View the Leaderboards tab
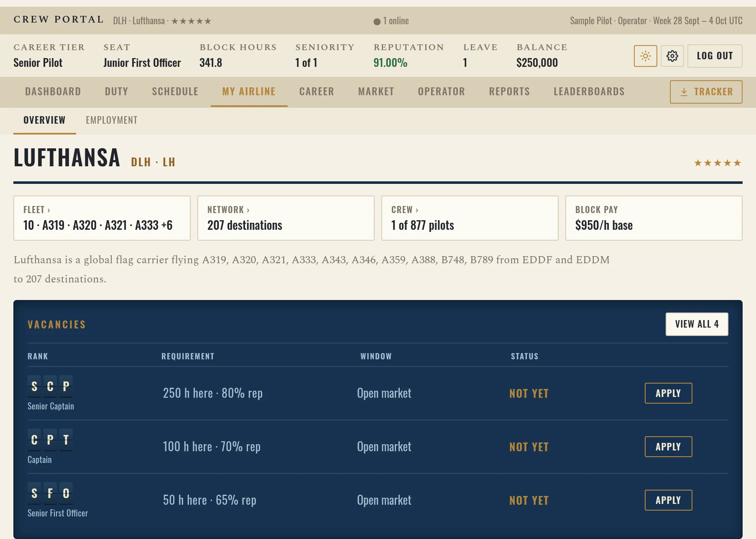This screenshot has width=756, height=539. [x=589, y=92]
